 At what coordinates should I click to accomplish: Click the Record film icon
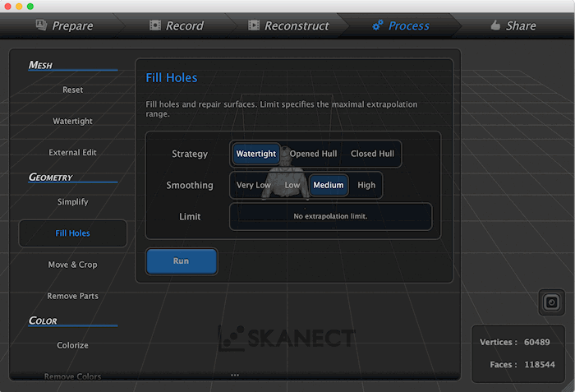(155, 25)
